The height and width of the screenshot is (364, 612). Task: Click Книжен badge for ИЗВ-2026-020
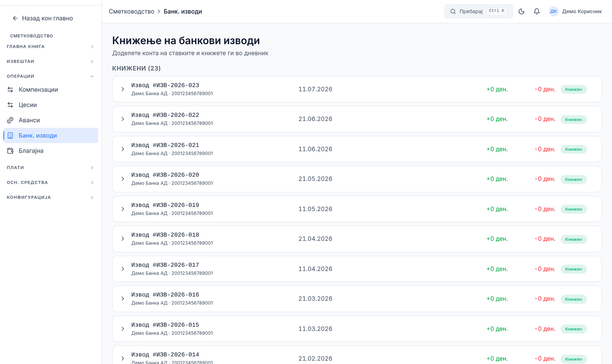[x=573, y=179]
